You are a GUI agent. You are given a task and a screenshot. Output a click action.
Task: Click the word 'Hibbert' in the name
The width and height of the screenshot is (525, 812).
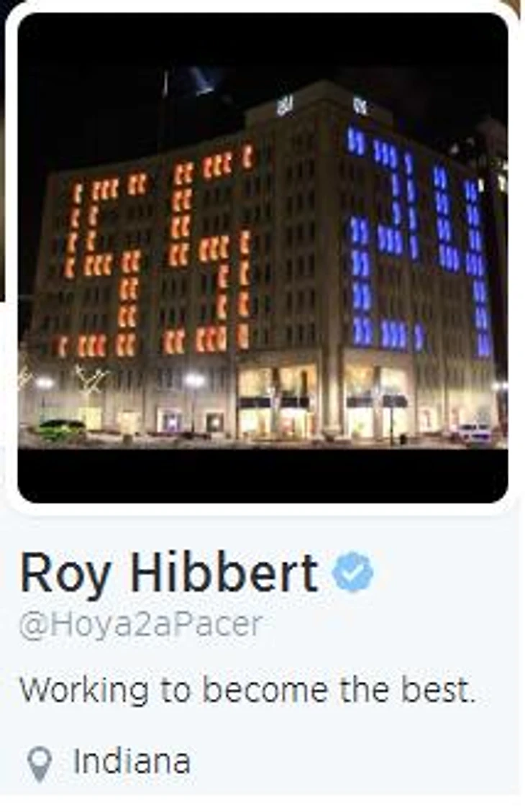[x=224, y=572]
